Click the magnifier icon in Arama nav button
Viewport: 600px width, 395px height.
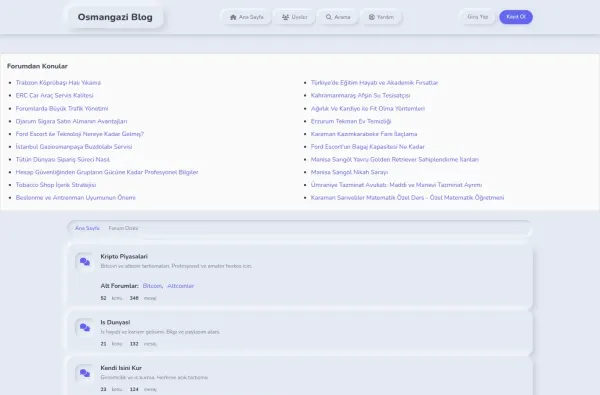pyautogui.click(x=329, y=17)
